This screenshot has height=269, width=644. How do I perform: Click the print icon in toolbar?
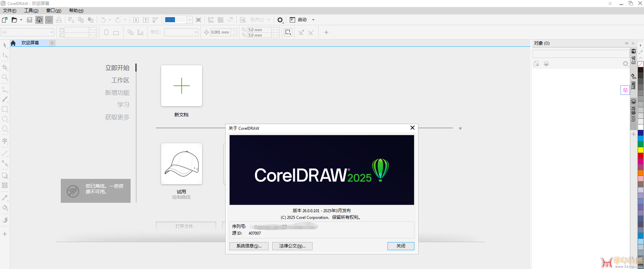pos(59,20)
